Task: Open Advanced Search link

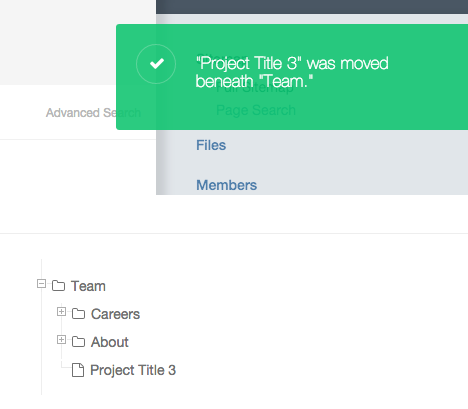Action: 93,113
